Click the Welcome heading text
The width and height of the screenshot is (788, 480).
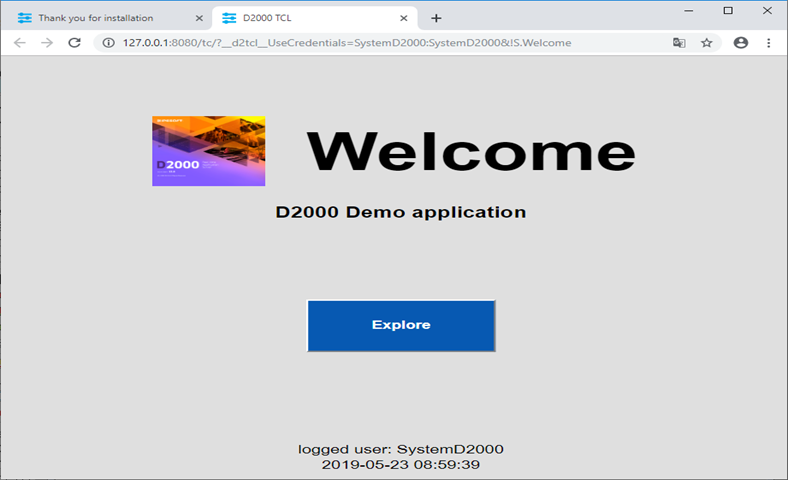[x=470, y=151]
